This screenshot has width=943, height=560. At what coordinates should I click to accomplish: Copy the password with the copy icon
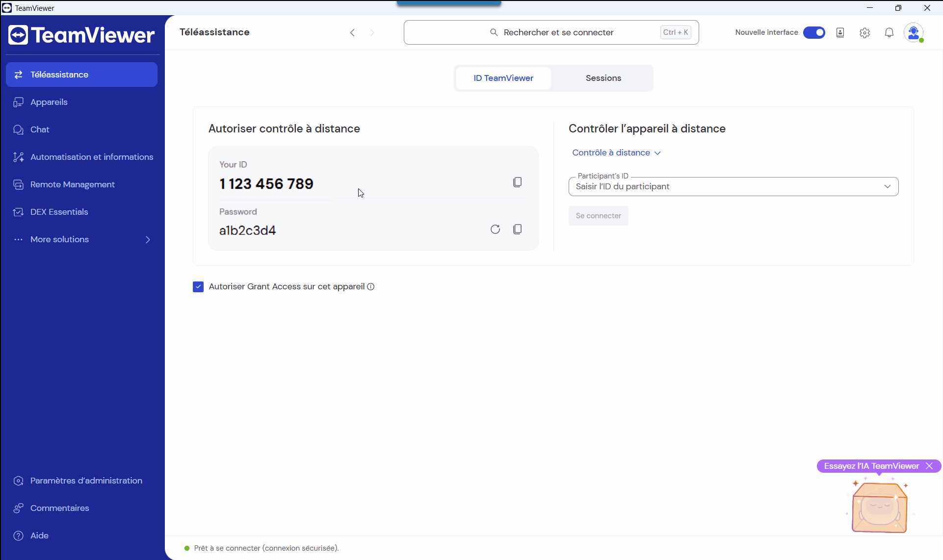click(x=517, y=229)
